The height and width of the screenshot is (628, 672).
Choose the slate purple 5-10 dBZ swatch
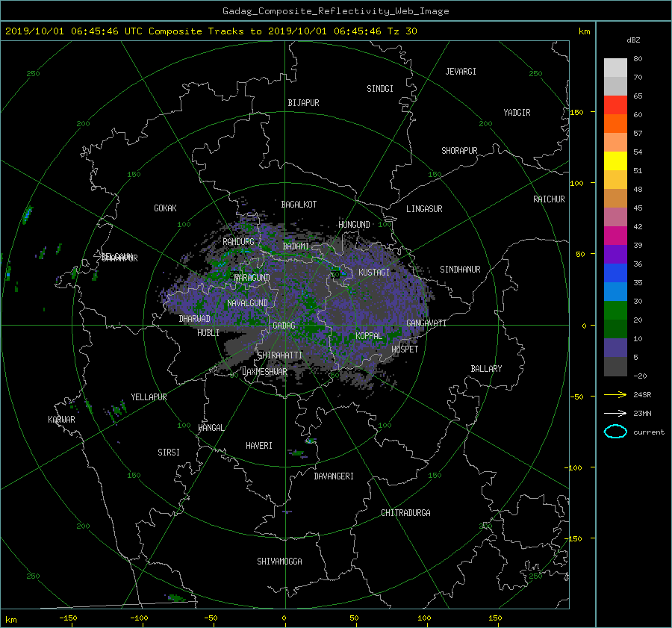click(x=615, y=348)
